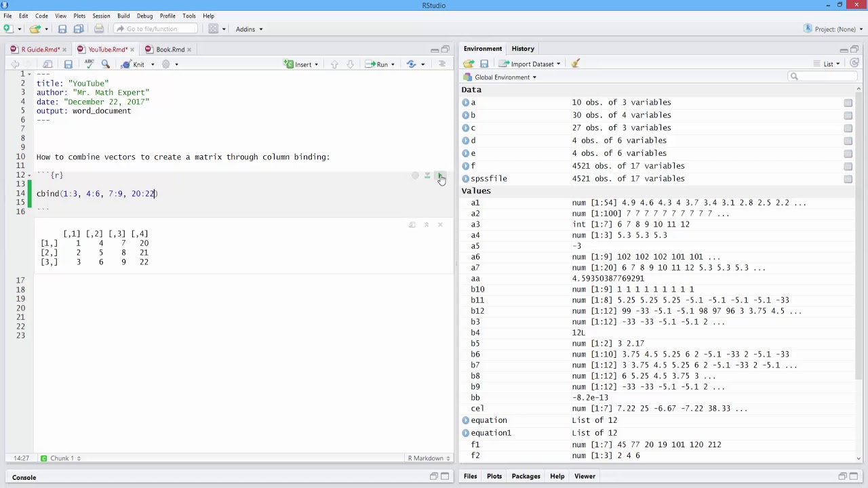Knit the document
Screen dimensions: 868x488
(133, 64)
